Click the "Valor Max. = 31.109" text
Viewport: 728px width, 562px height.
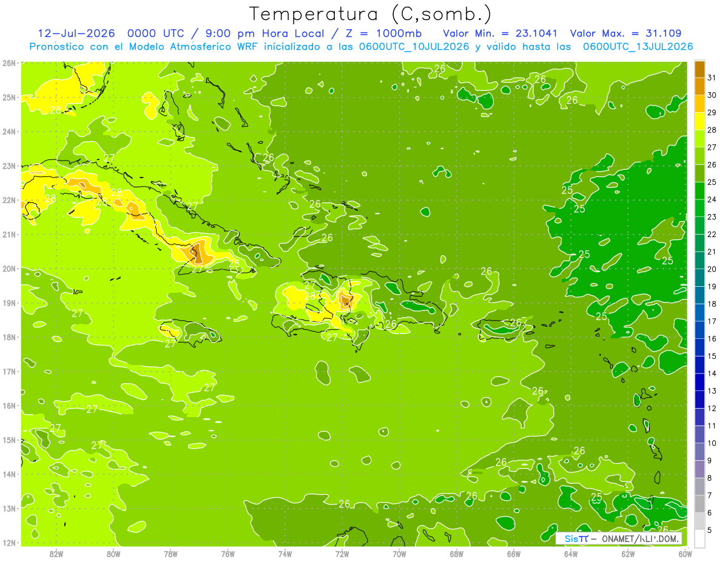click(626, 33)
